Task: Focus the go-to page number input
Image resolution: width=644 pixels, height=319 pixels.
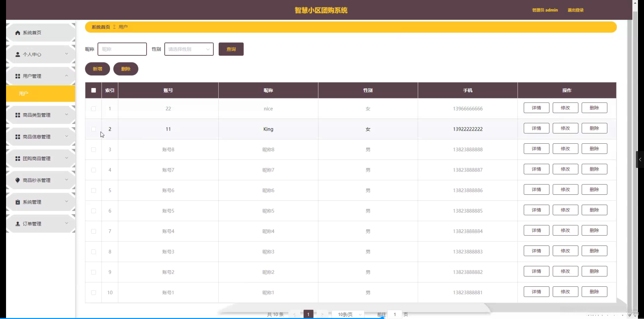Action: (x=395, y=315)
